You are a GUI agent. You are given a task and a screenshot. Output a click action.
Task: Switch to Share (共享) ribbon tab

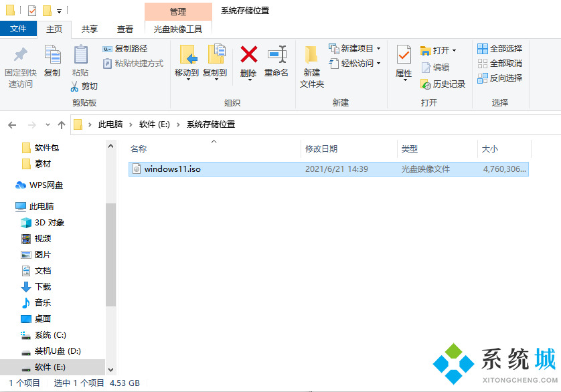pos(90,29)
